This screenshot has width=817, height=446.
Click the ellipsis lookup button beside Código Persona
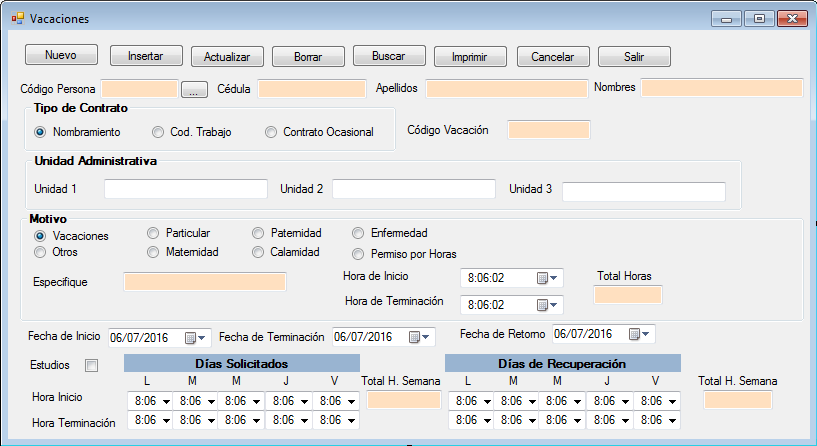point(194,89)
